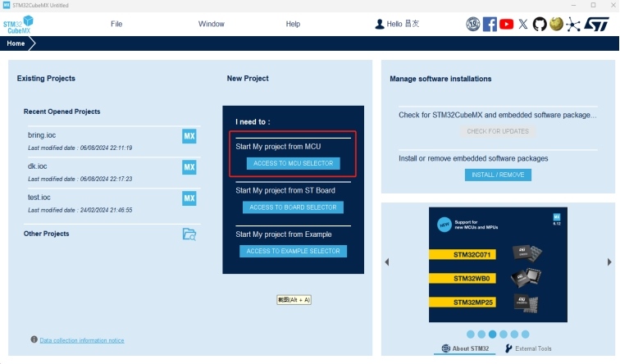Open the YouTube icon link

tap(507, 25)
